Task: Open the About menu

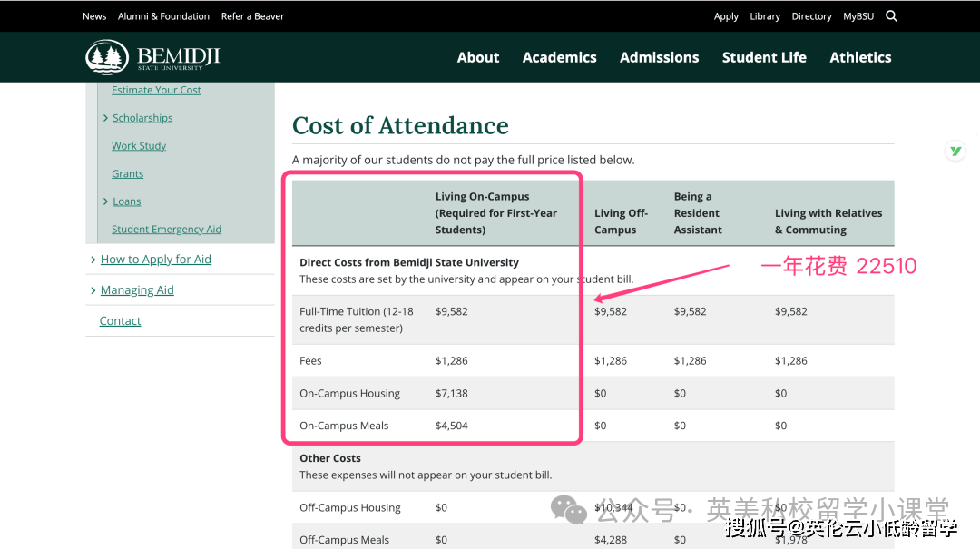Action: point(478,57)
